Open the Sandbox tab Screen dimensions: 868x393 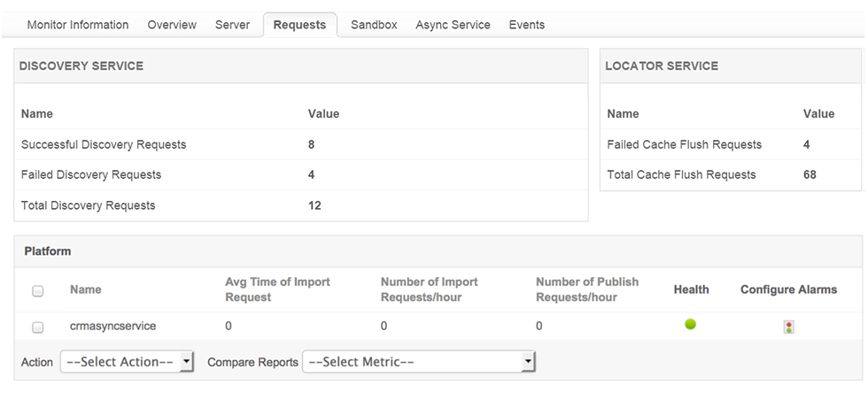374,25
